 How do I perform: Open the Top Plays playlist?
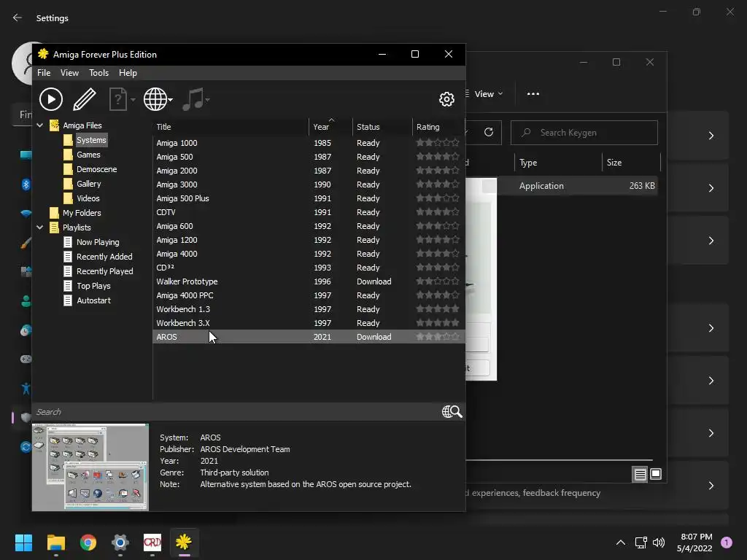pos(93,286)
